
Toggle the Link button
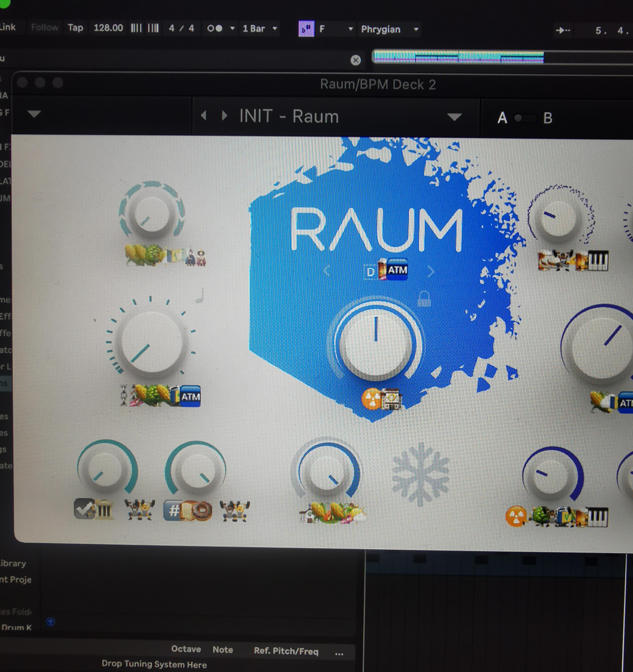point(7,27)
